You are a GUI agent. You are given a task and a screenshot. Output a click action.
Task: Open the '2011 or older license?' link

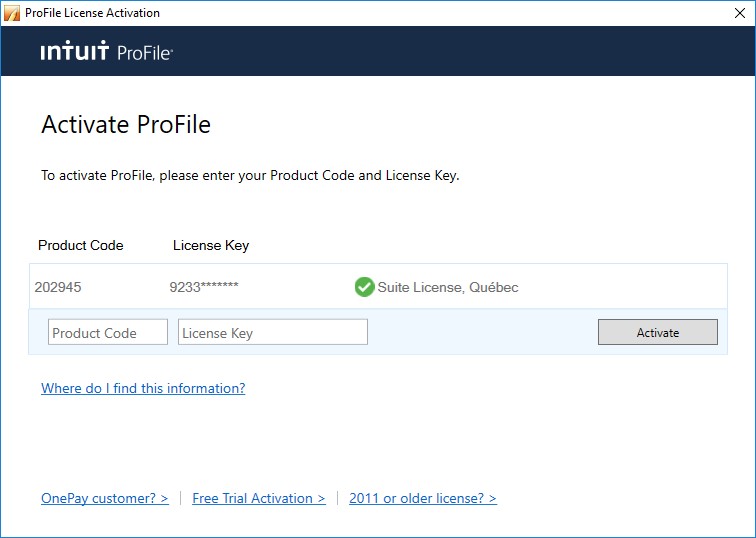point(423,498)
